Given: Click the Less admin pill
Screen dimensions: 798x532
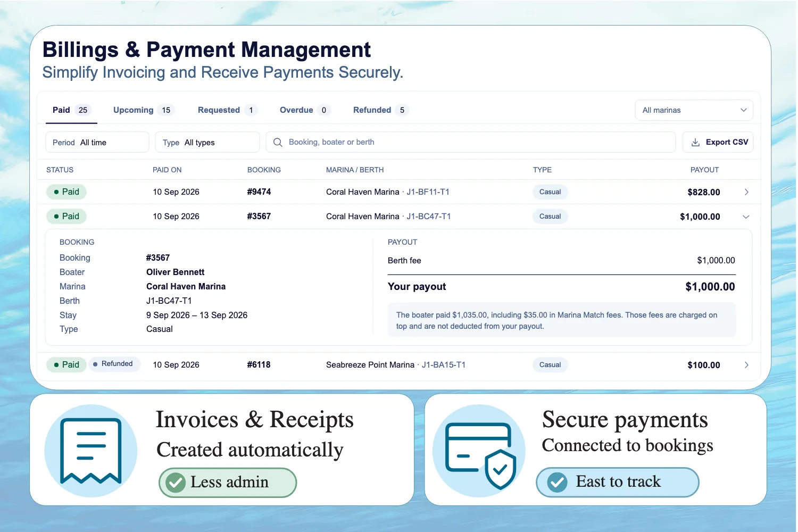Looking at the screenshot, I should (228, 483).
